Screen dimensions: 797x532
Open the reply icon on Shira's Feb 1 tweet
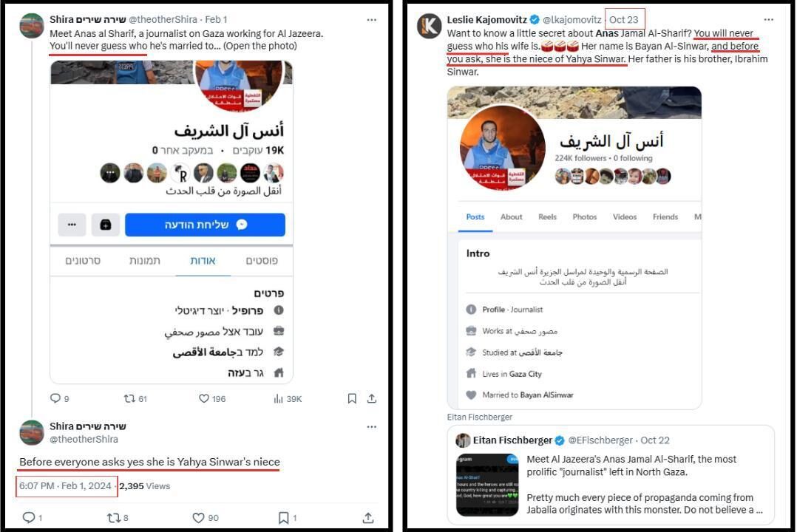pos(55,398)
